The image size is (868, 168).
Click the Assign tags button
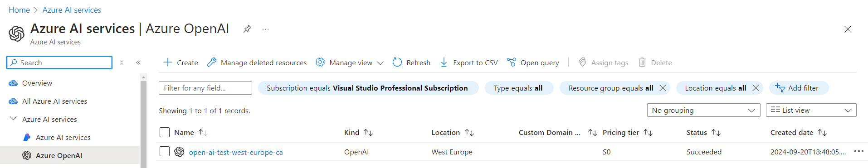point(604,62)
